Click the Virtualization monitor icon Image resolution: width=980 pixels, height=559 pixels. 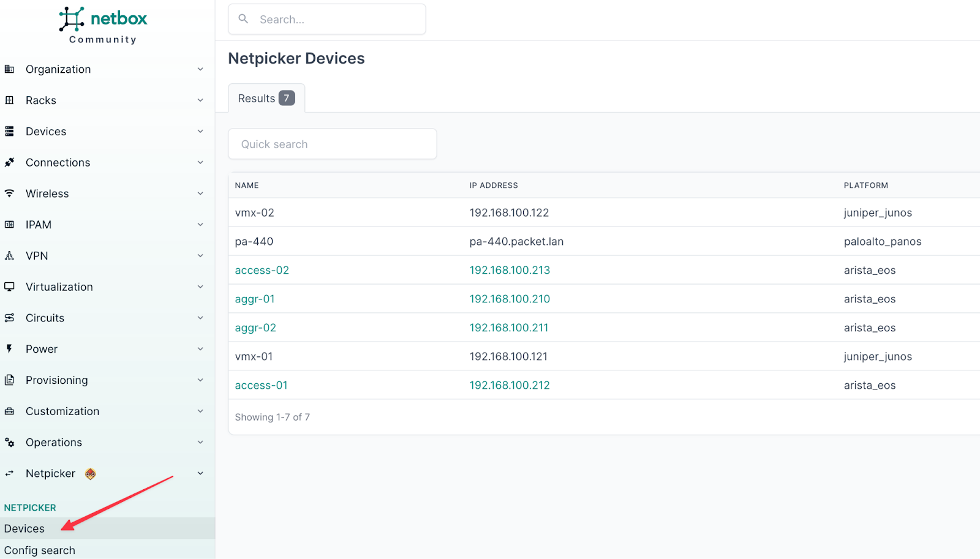(9, 287)
